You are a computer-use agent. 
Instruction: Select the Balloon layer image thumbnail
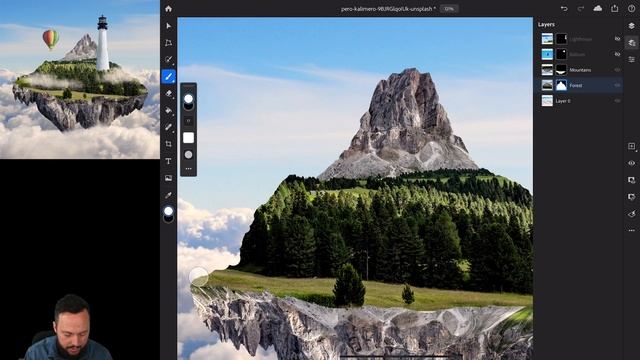click(547, 54)
